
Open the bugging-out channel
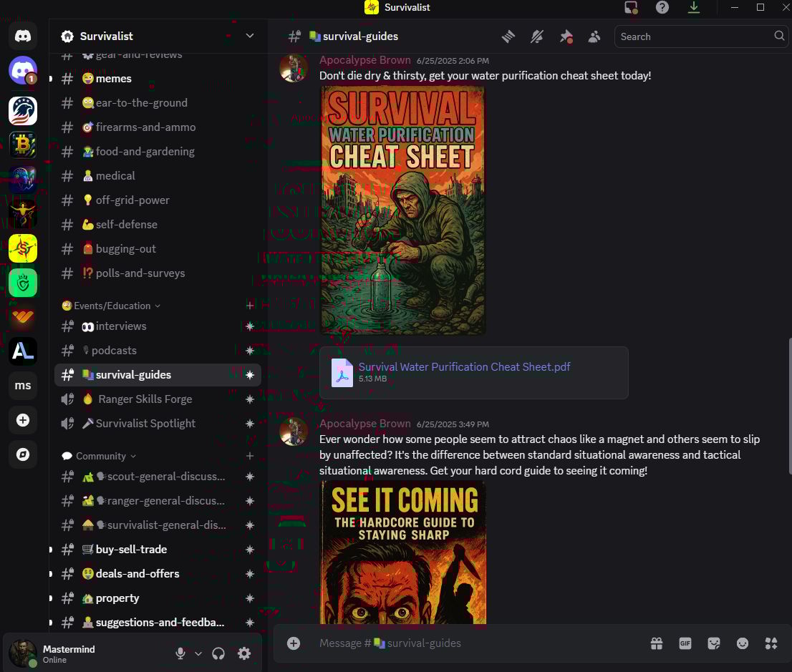158,248
